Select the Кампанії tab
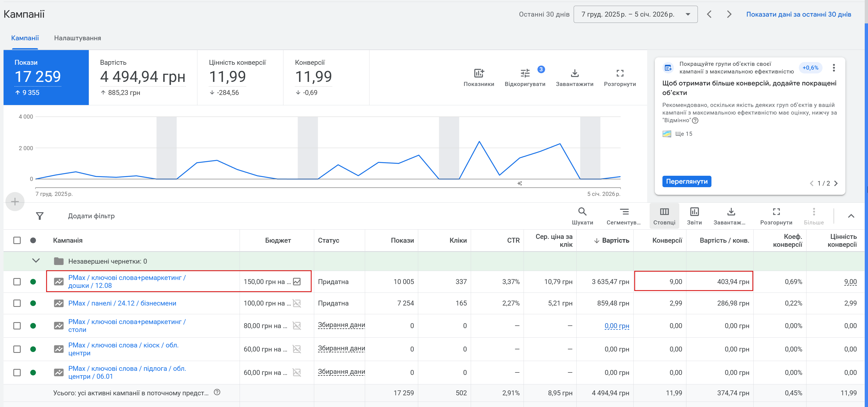This screenshot has height=407, width=868. pos(25,38)
